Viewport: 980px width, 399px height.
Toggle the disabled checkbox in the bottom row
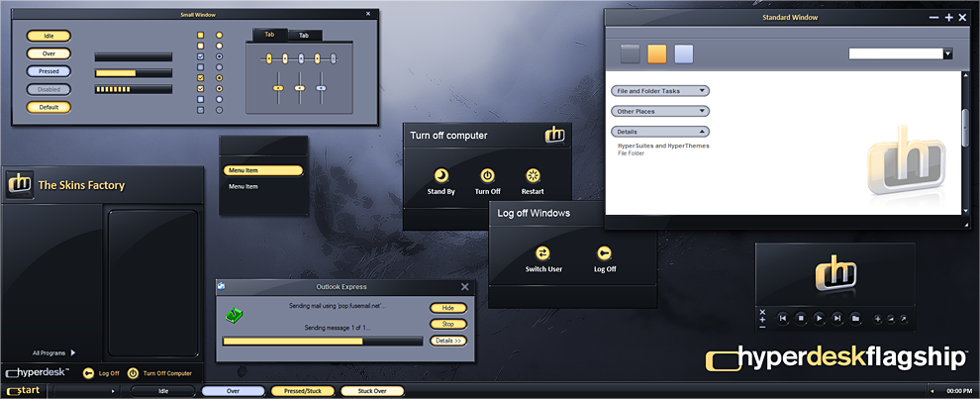pyautogui.click(x=201, y=110)
